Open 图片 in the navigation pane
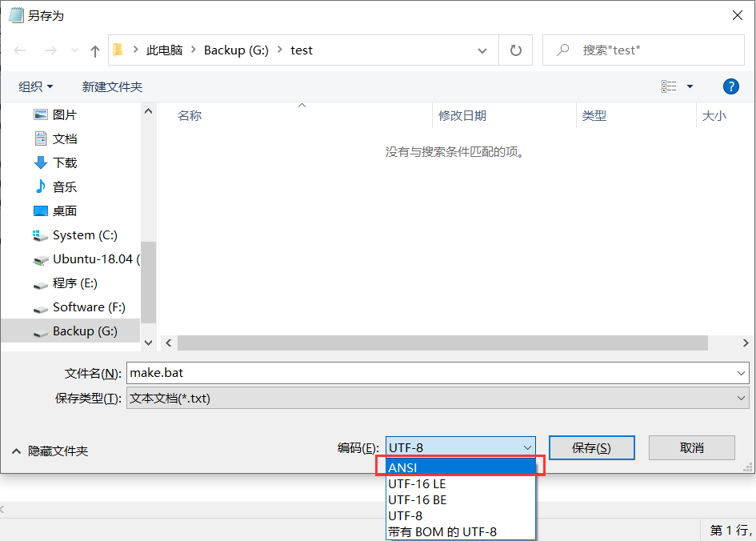The image size is (756, 541). coord(55,114)
